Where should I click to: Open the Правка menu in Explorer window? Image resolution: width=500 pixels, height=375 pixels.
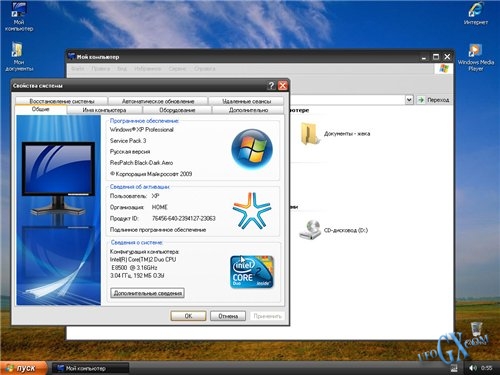click(x=101, y=69)
